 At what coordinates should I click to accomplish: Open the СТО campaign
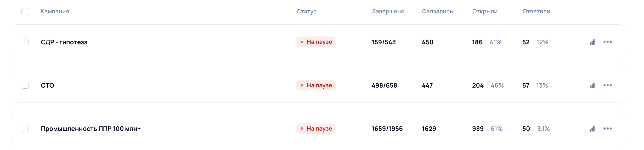click(x=47, y=85)
